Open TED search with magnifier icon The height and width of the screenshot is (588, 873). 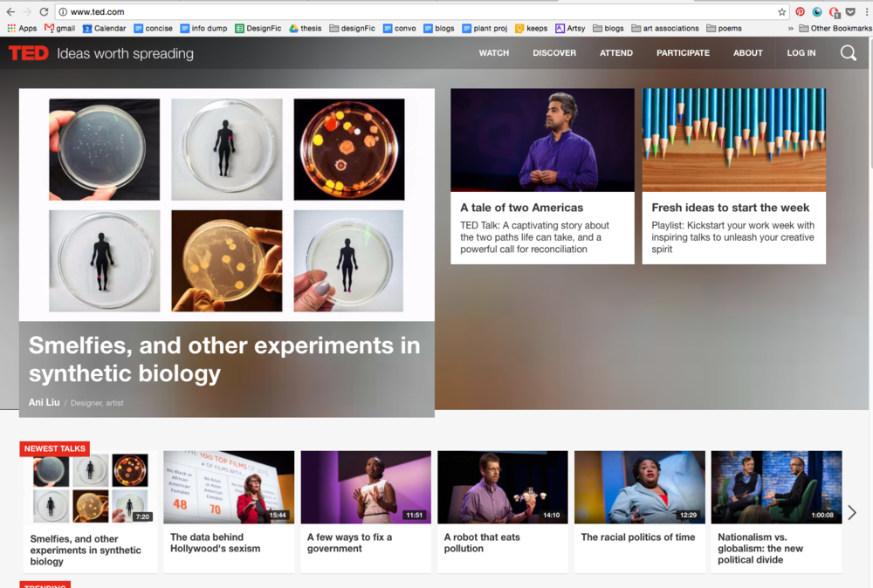pos(849,53)
